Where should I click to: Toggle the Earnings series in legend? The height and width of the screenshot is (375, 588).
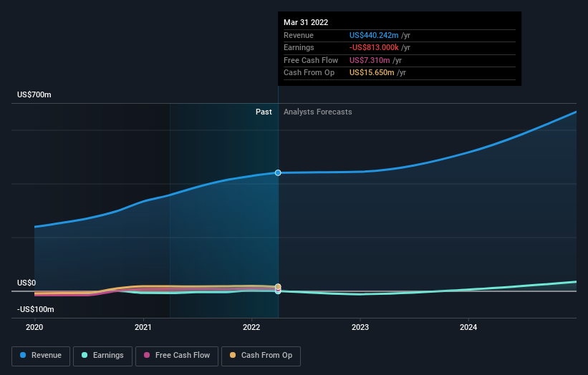click(102, 356)
